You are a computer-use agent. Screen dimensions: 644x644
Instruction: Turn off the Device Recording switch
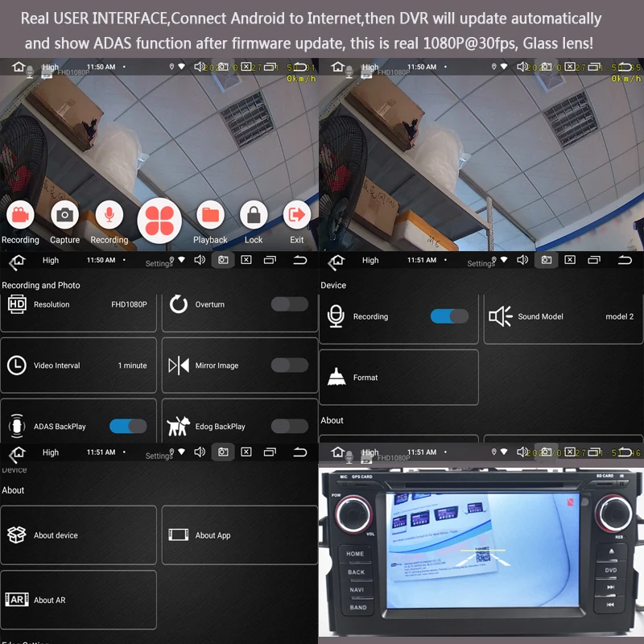(x=449, y=316)
